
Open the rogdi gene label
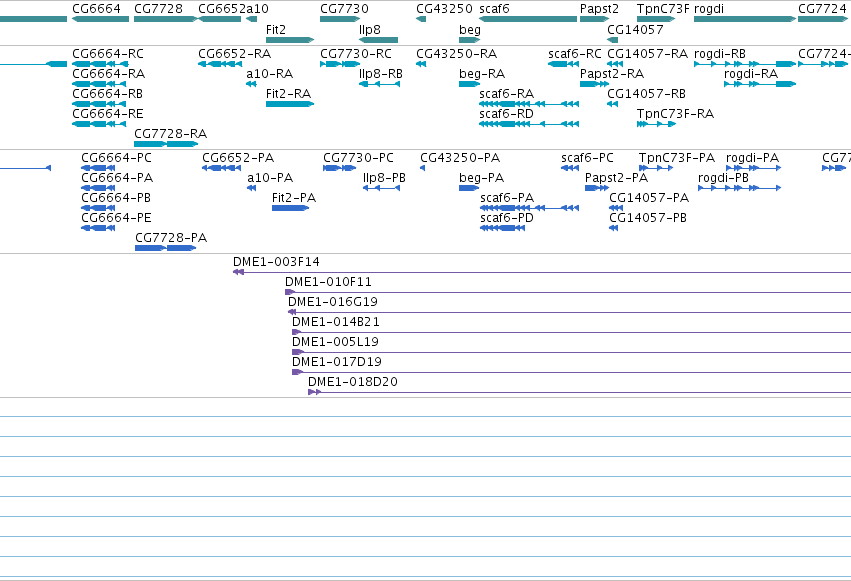point(709,9)
